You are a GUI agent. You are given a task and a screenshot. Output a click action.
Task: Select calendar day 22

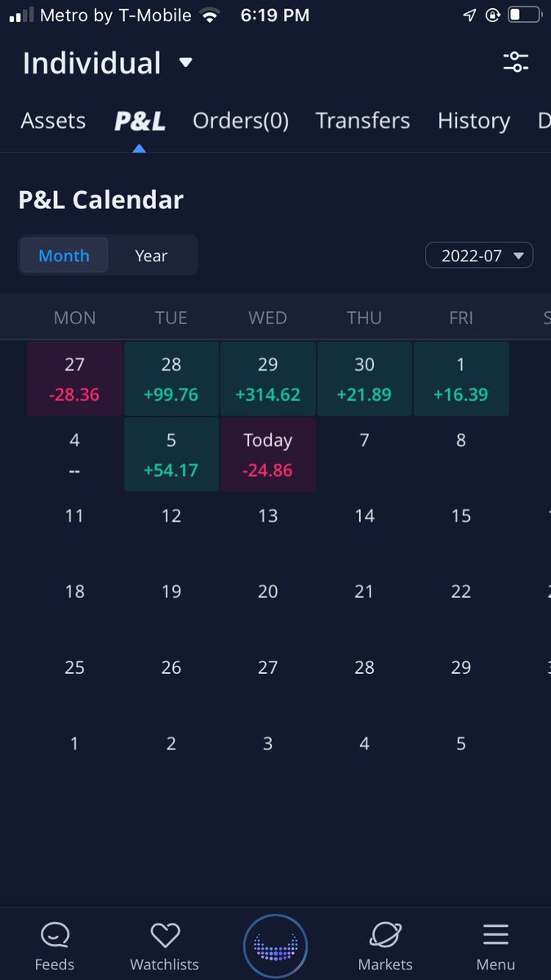point(461,591)
